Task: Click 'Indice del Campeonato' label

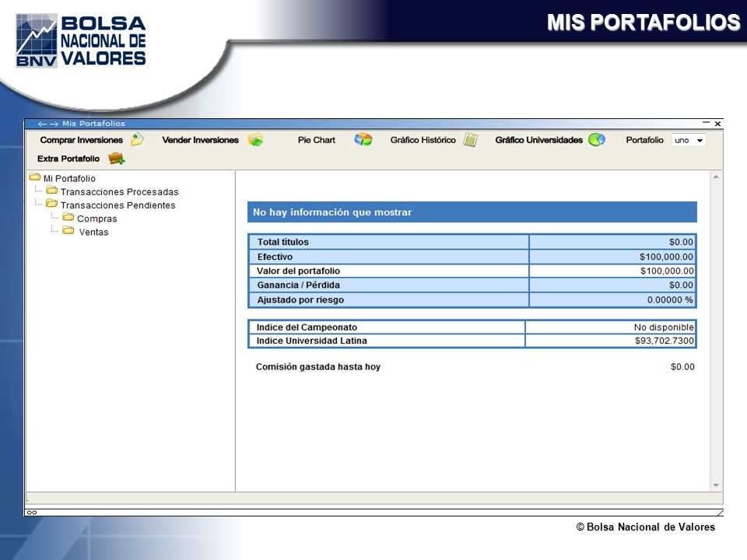Action: coord(307,327)
